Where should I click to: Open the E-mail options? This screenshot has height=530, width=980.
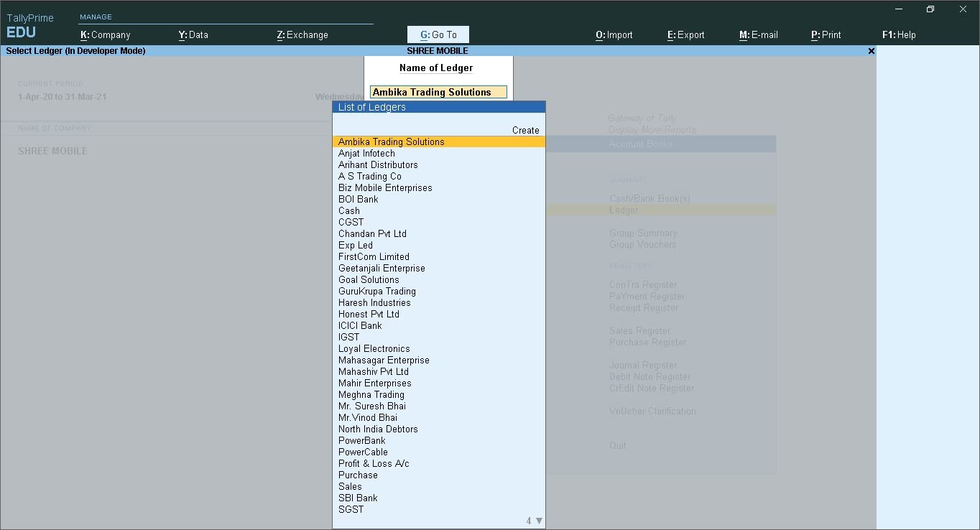pos(758,34)
